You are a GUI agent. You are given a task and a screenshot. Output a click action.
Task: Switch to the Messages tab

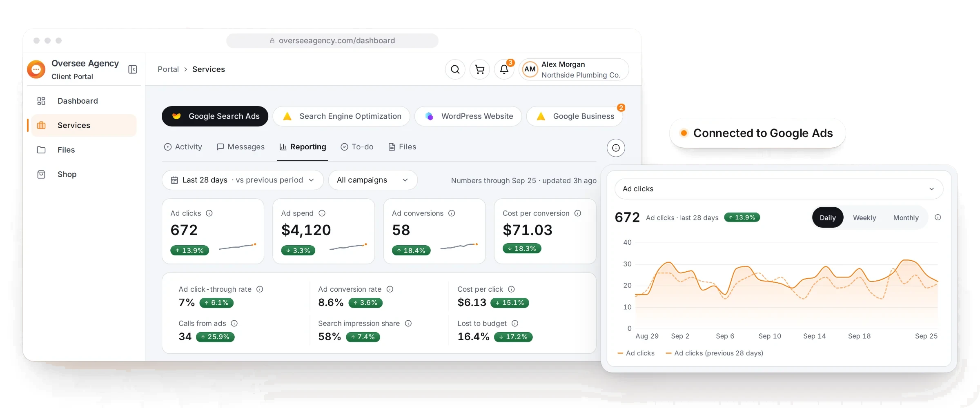click(x=241, y=147)
